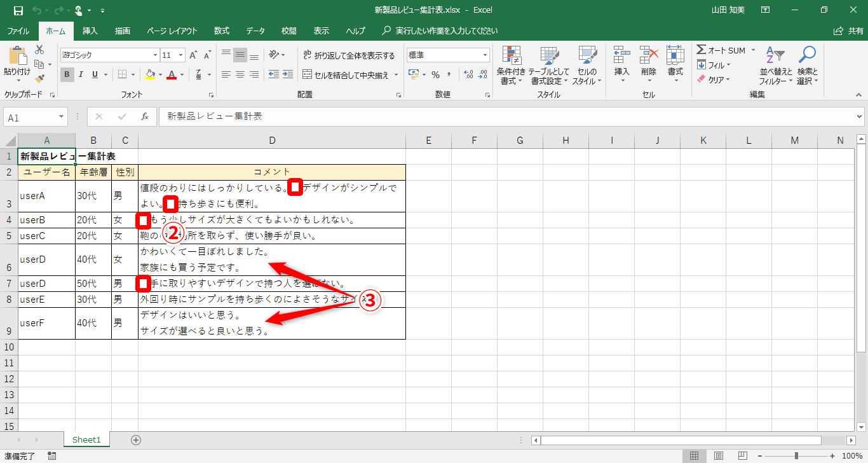Apply comma style number format

(450, 74)
